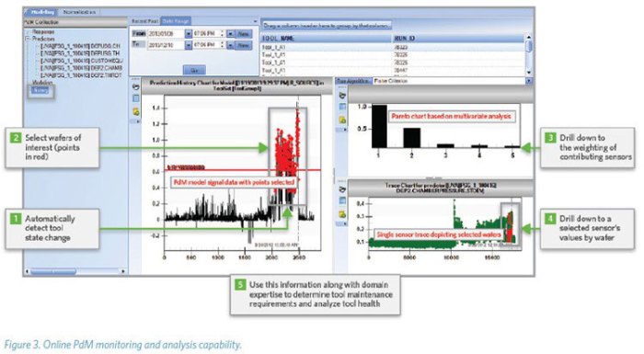This screenshot has width=644, height=354.
Task: Click the blue table icon beside the Pareto chart
Action: click(x=341, y=107)
